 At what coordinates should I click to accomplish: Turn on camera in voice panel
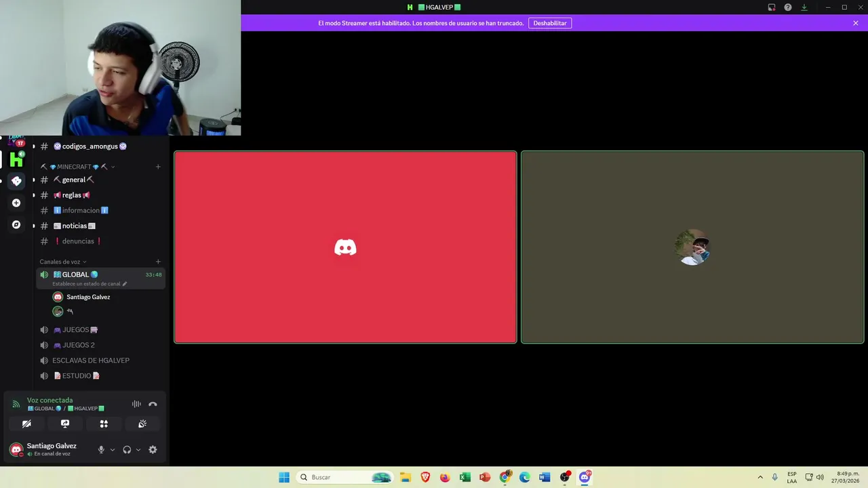26,424
